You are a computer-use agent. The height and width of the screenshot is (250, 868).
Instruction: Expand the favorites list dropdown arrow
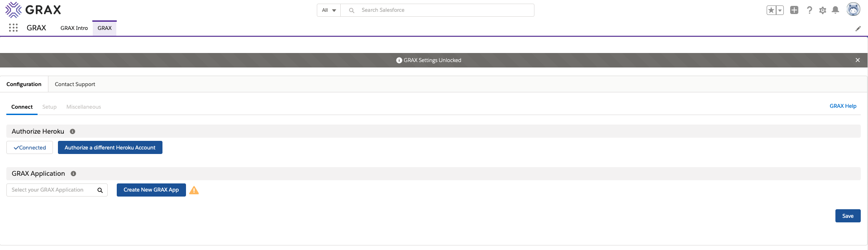click(780, 10)
